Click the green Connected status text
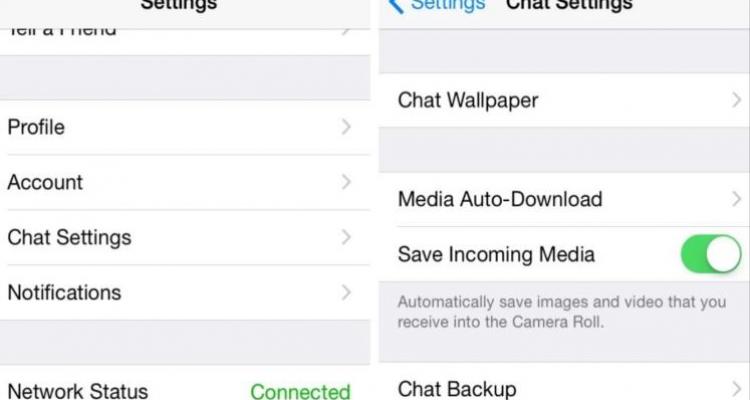The height and width of the screenshot is (400, 750). (300, 391)
